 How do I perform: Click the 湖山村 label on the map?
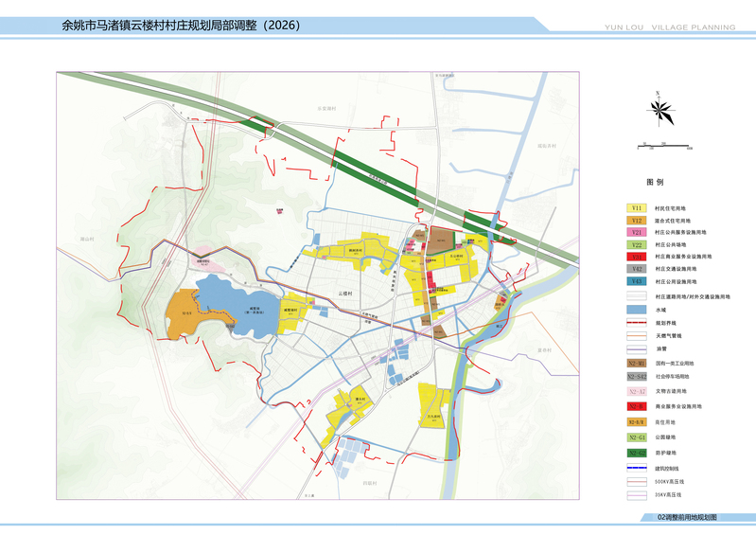click(x=86, y=239)
